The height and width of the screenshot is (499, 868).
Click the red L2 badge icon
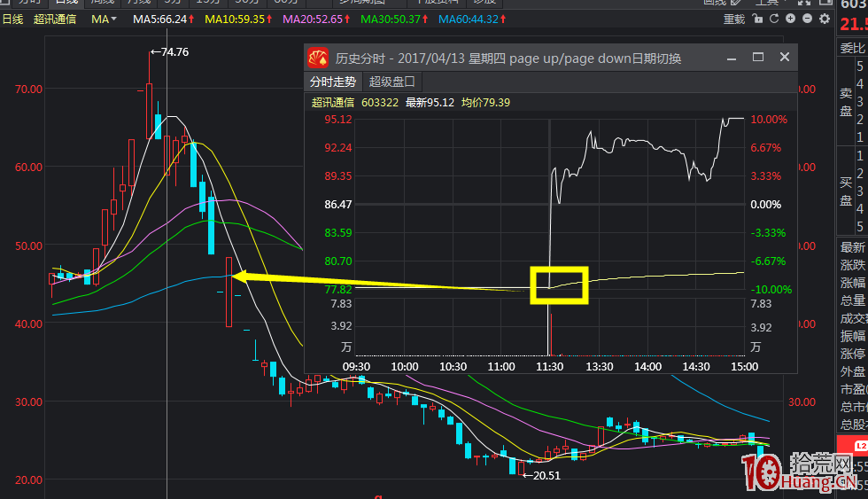[x=861, y=445]
